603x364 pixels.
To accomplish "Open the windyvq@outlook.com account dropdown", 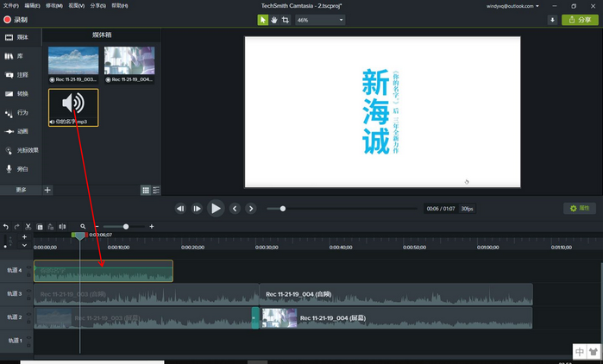I will pyautogui.click(x=512, y=6).
